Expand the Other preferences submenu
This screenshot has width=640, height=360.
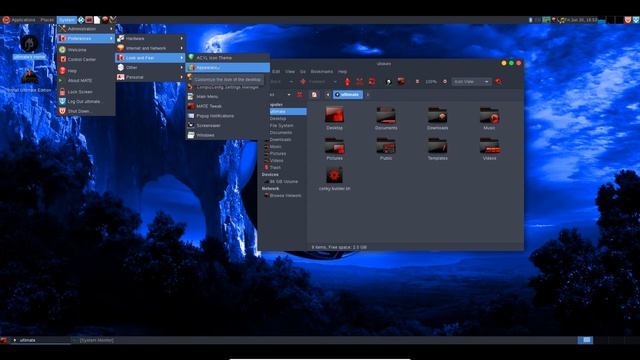point(150,67)
